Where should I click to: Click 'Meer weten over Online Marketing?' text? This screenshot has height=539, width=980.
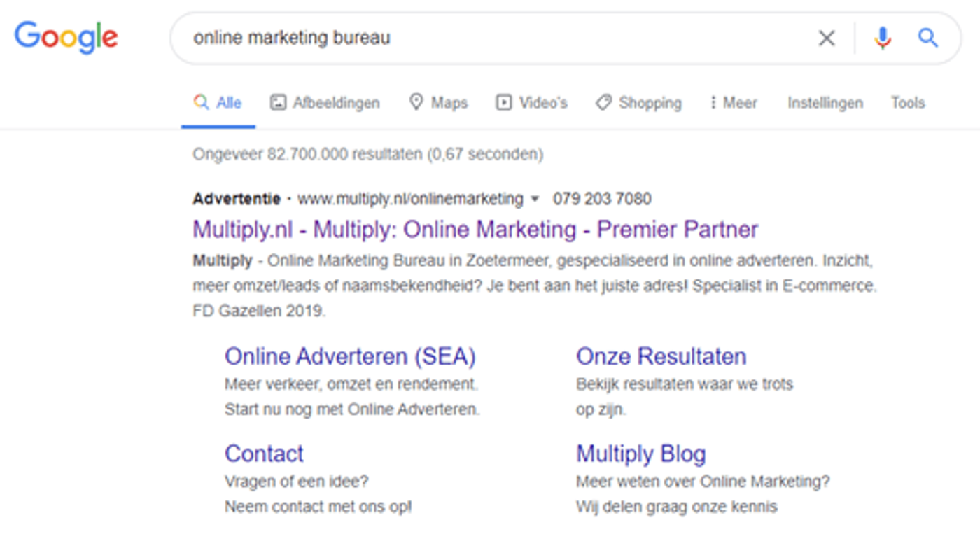tap(703, 482)
